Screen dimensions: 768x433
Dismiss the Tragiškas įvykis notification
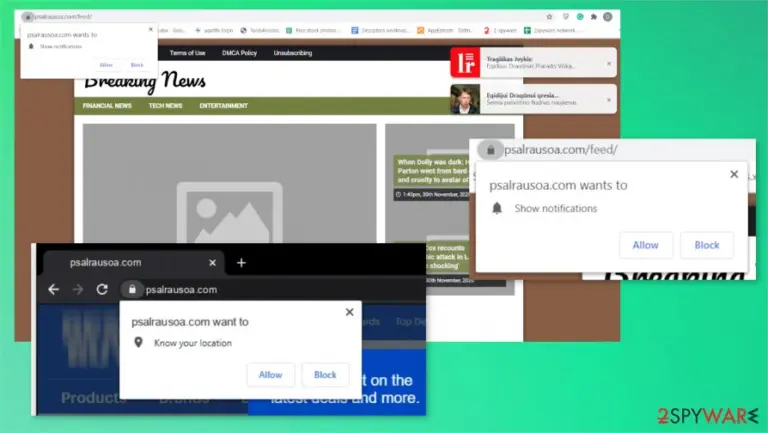(x=609, y=64)
